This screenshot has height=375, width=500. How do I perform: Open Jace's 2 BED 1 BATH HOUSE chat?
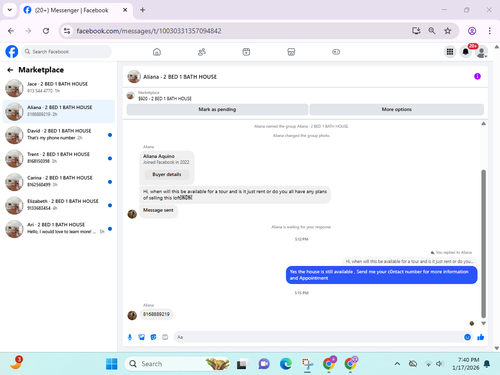(x=59, y=87)
